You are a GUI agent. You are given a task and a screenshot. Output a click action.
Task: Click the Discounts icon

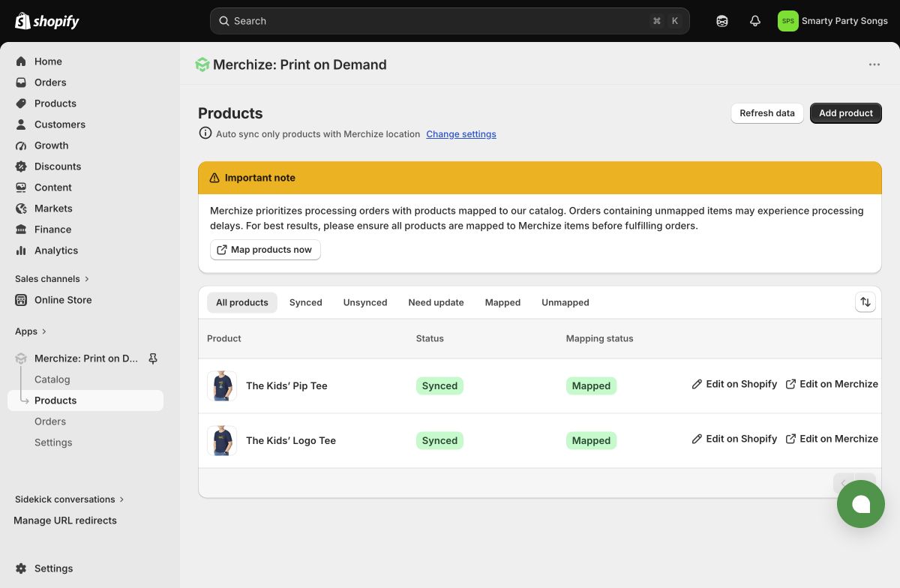pos(21,166)
